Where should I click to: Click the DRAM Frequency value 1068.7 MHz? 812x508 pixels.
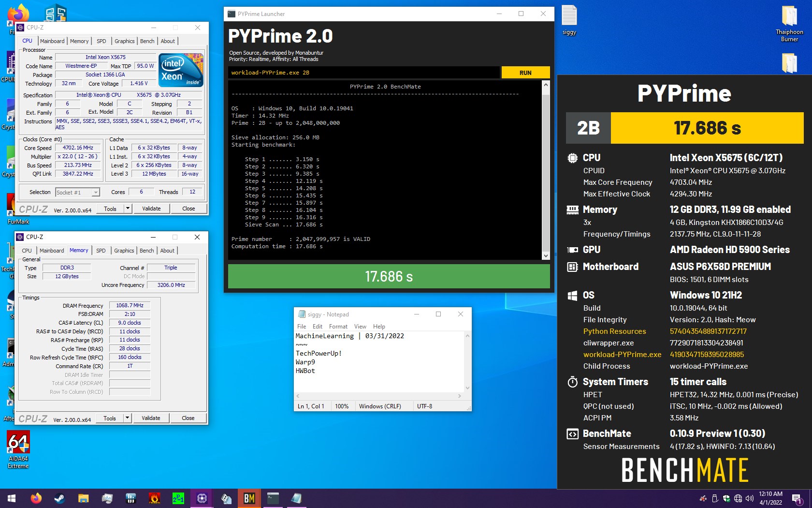pos(130,306)
